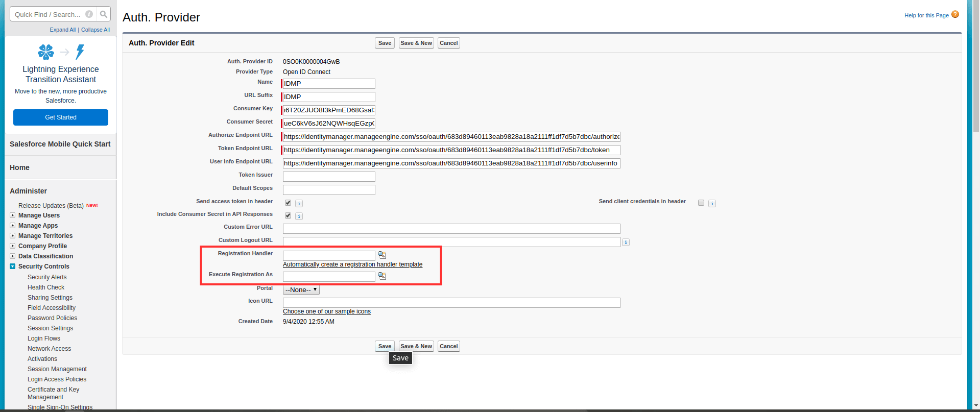Open Session Settings in sidebar
The height and width of the screenshot is (412, 980).
(51, 328)
